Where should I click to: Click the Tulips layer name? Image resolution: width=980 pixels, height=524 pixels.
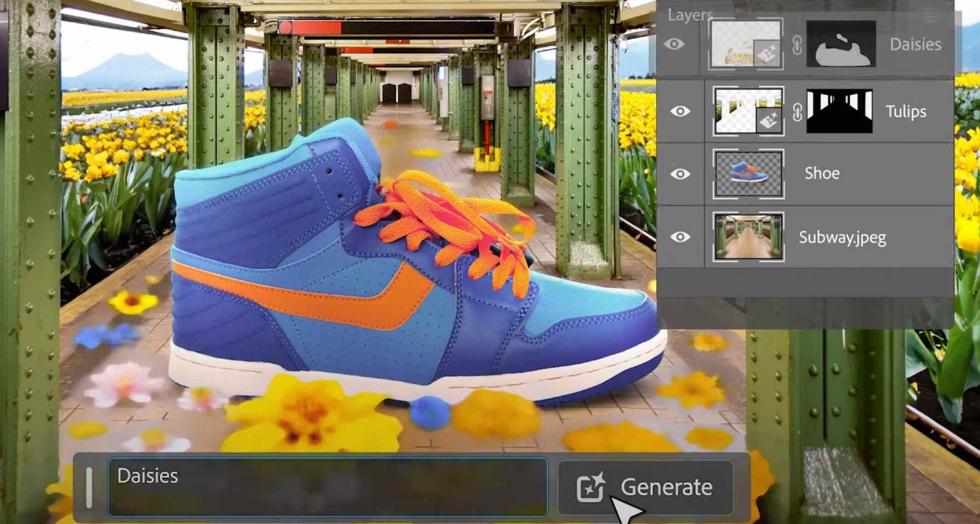[906, 111]
